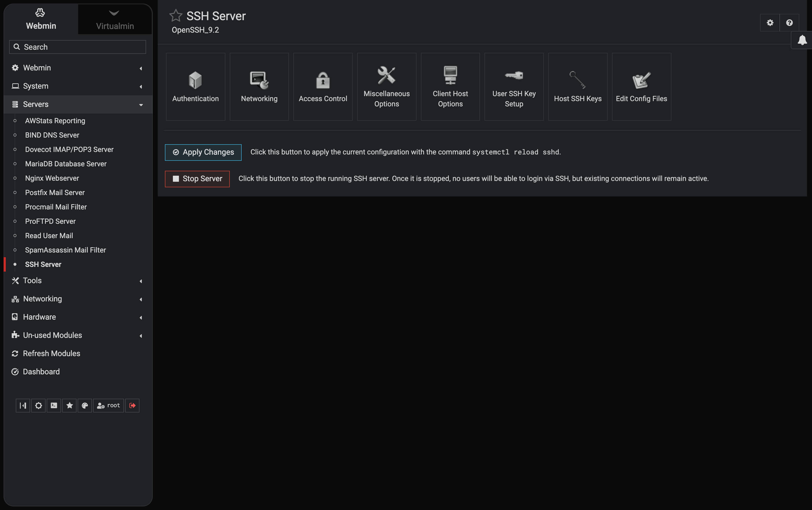
Task: Open Edit Config Files icon
Action: [641, 81]
